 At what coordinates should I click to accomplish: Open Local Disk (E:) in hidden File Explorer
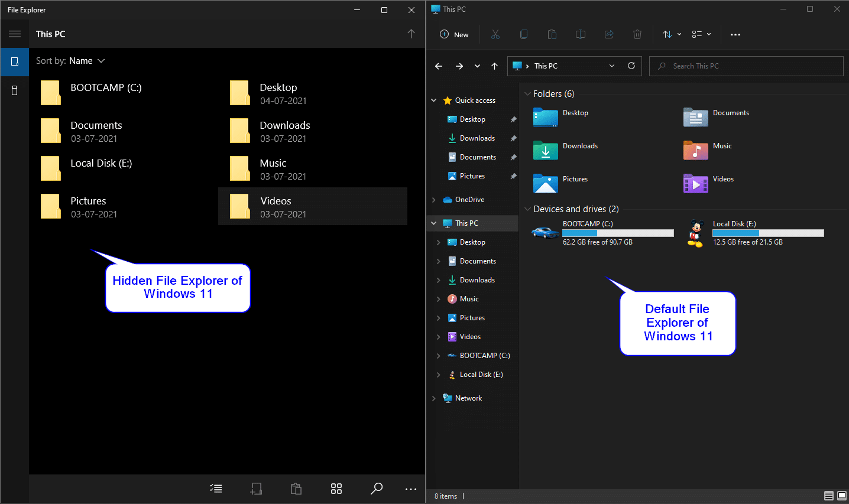tap(123, 168)
